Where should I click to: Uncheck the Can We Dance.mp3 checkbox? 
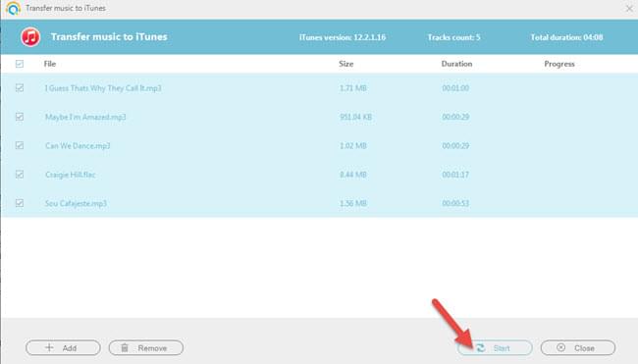(x=19, y=145)
